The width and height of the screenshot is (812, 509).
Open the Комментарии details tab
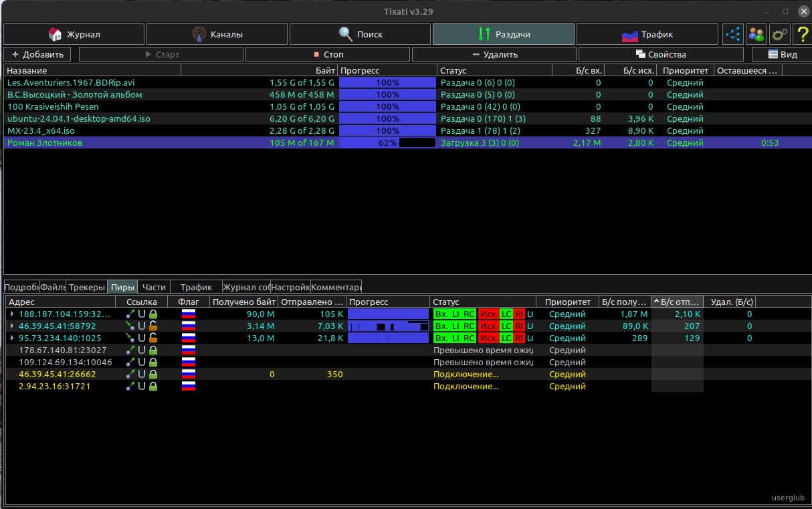point(336,287)
